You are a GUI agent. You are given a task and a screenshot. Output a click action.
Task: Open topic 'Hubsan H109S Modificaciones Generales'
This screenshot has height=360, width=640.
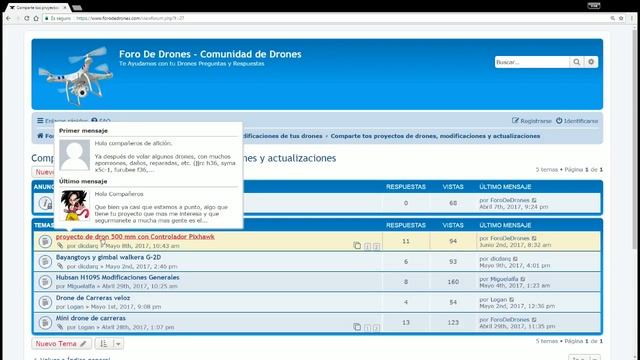click(x=118, y=278)
